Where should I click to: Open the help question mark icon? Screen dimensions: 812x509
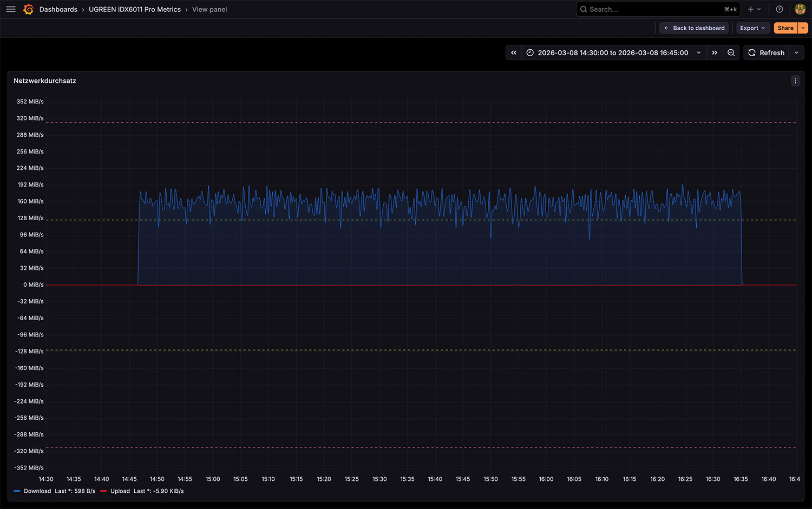point(780,9)
